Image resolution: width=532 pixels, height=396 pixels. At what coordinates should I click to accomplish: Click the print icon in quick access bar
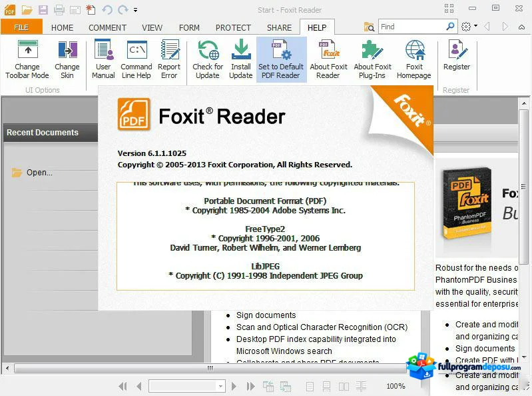pyautogui.click(x=59, y=9)
